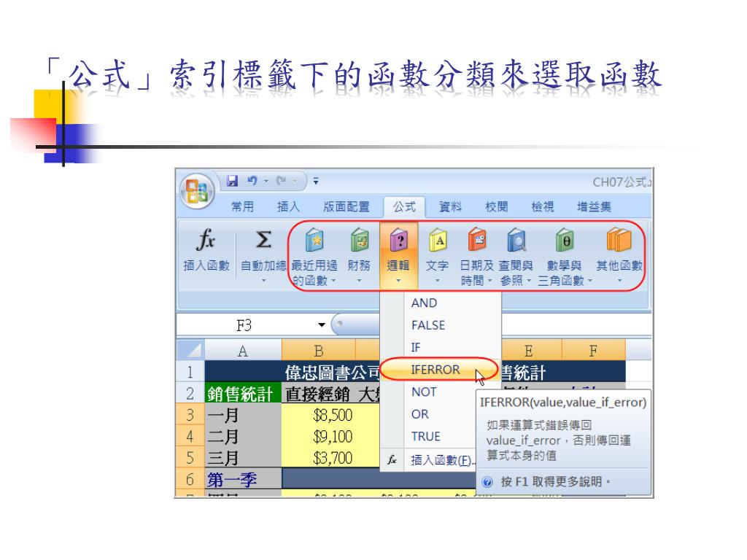Open the Office button menu
Image resolution: width=747 pixels, height=560 pixels.
tap(197, 191)
